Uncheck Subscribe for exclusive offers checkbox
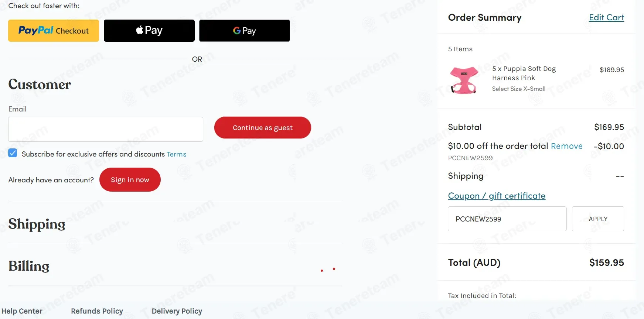This screenshot has height=319, width=644. coord(13,153)
